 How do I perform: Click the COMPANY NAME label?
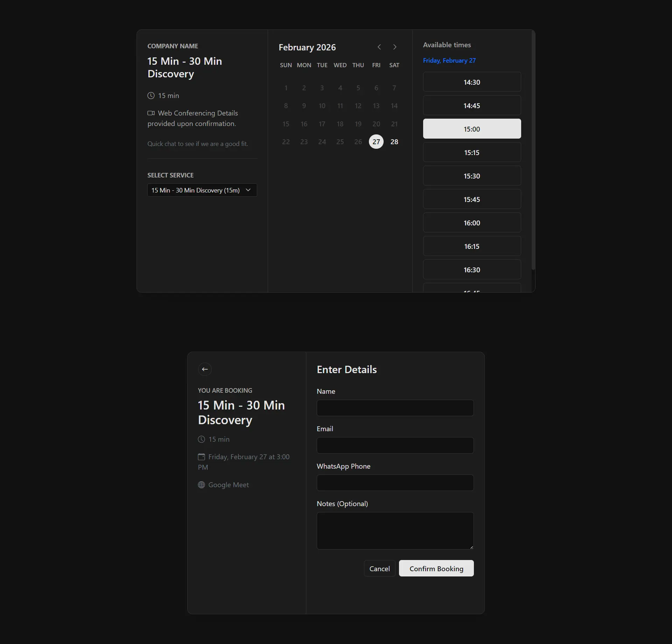(173, 46)
